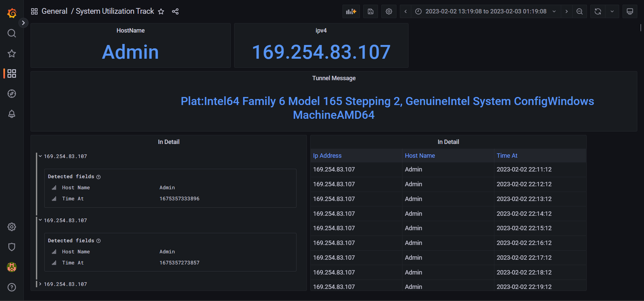
Task: Click the Grafana logo home icon
Action: tap(12, 13)
